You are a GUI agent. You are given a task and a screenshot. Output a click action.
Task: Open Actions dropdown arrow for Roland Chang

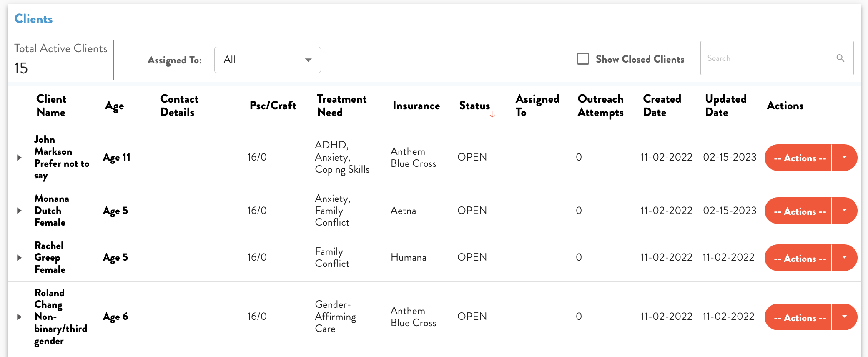[x=844, y=317]
